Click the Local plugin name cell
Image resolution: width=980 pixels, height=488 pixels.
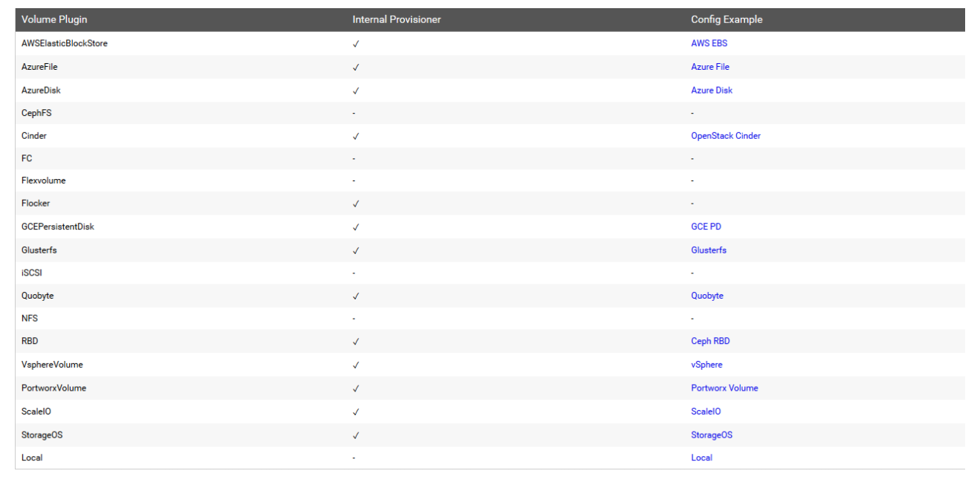click(32, 458)
